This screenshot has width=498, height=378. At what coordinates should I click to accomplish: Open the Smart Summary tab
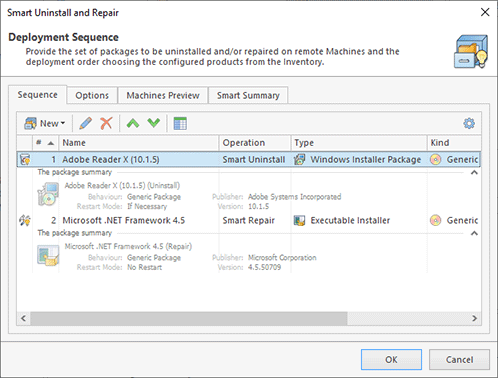[248, 95]
